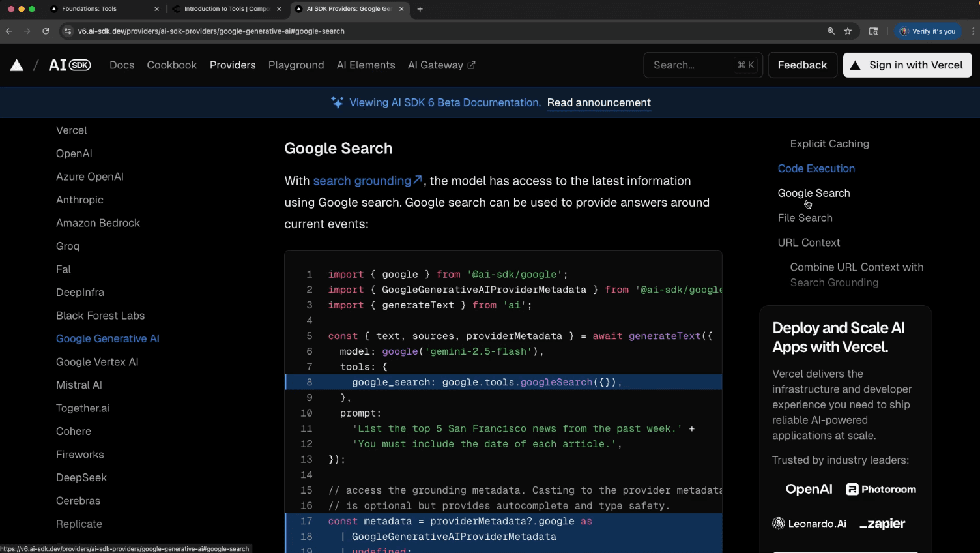Screen dimensions: 980x553
Task: Click the Leonardo.Ai logo
Action: pos(809,524)
